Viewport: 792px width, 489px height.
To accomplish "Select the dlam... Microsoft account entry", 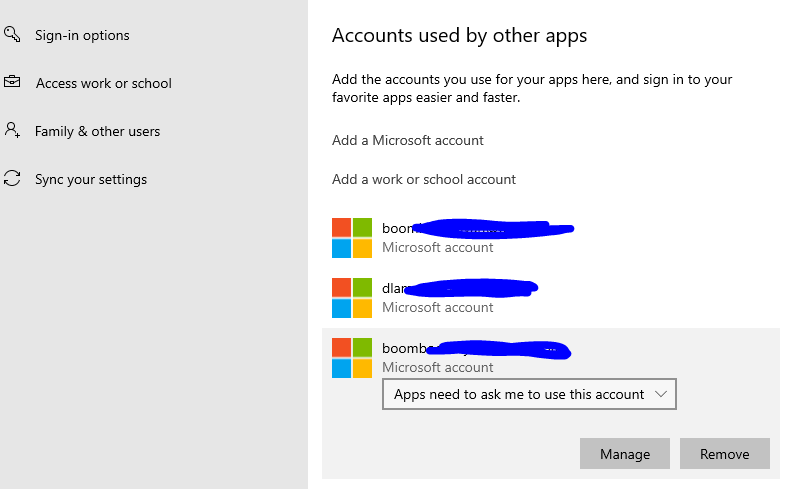I will pyautogui.click(x=551, y=298).
